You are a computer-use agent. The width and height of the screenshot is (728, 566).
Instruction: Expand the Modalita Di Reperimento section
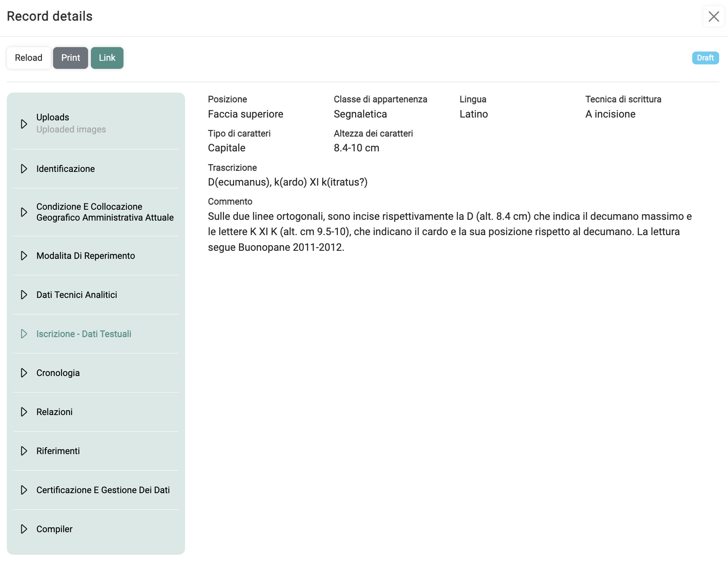(85, 256)
